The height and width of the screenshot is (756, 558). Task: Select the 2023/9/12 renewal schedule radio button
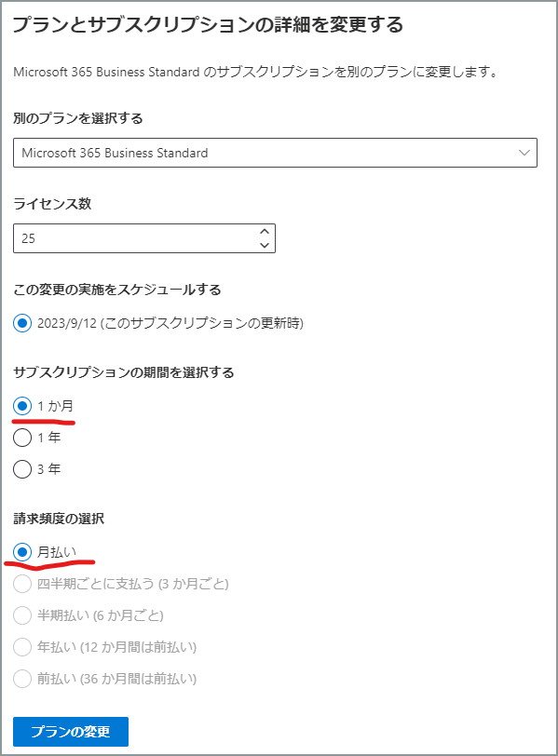pyautogui.click(x=22, y=323)
